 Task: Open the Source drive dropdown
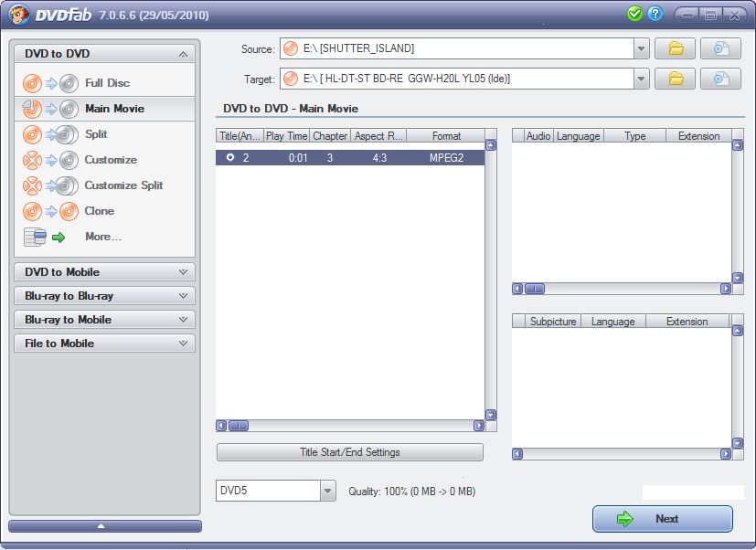pos(641,48)
